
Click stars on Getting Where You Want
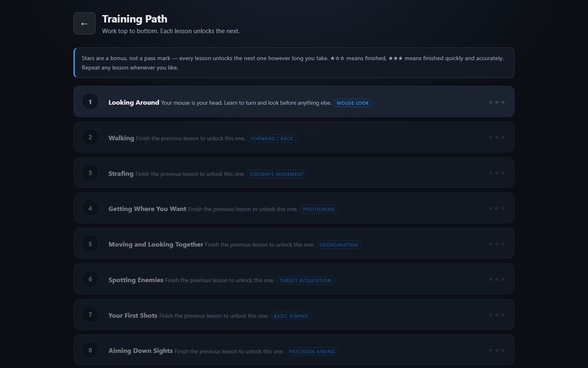tap(497, 208)
